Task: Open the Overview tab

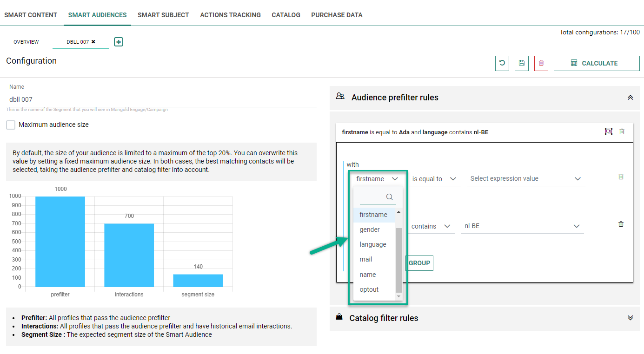Action: click(x=26, y=42)
